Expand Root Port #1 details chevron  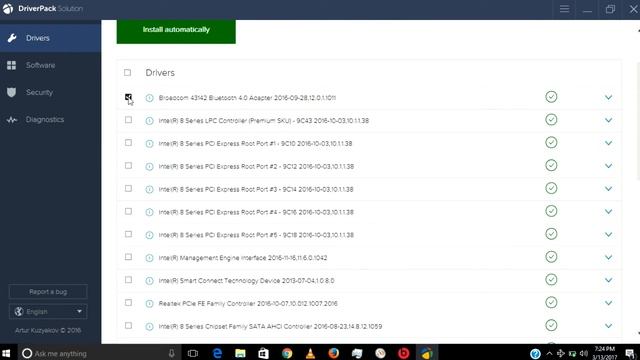point(608,143)
